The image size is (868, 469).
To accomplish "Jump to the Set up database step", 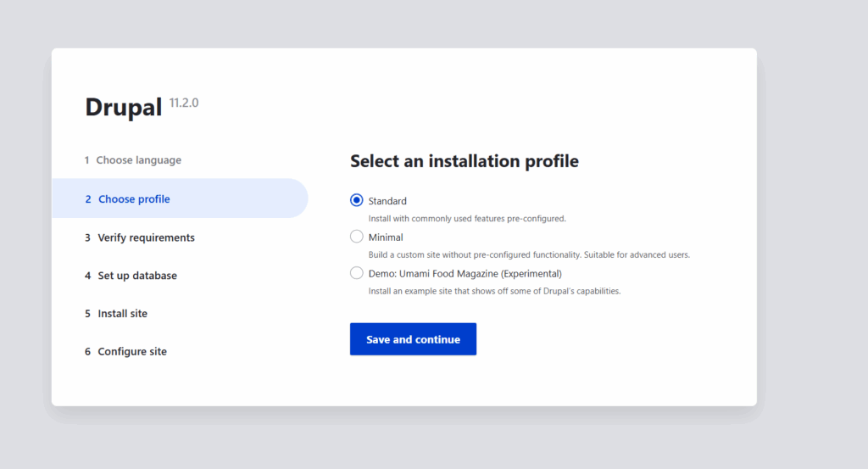I will 131,275.
